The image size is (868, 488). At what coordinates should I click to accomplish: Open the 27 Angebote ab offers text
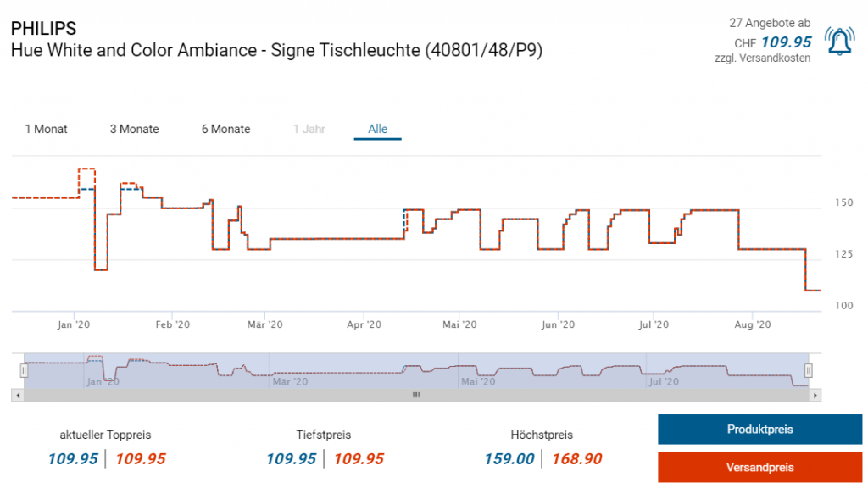coord(769,23)
